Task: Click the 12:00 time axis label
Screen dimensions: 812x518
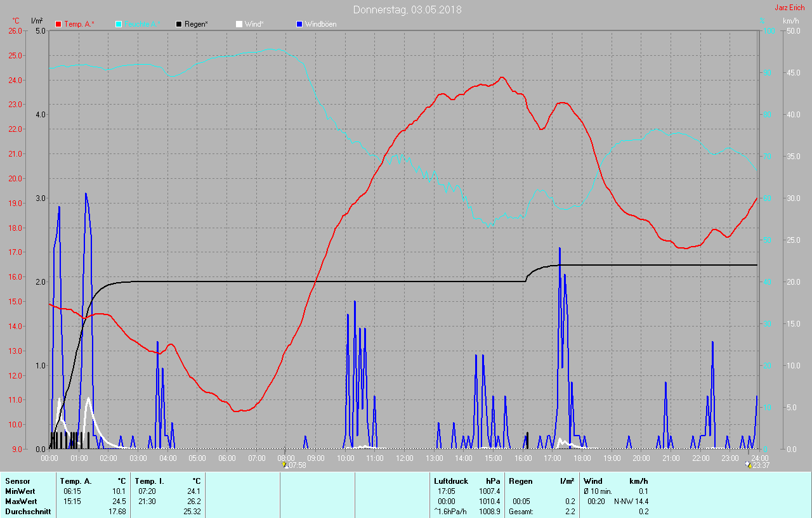Action: [405, 458]
